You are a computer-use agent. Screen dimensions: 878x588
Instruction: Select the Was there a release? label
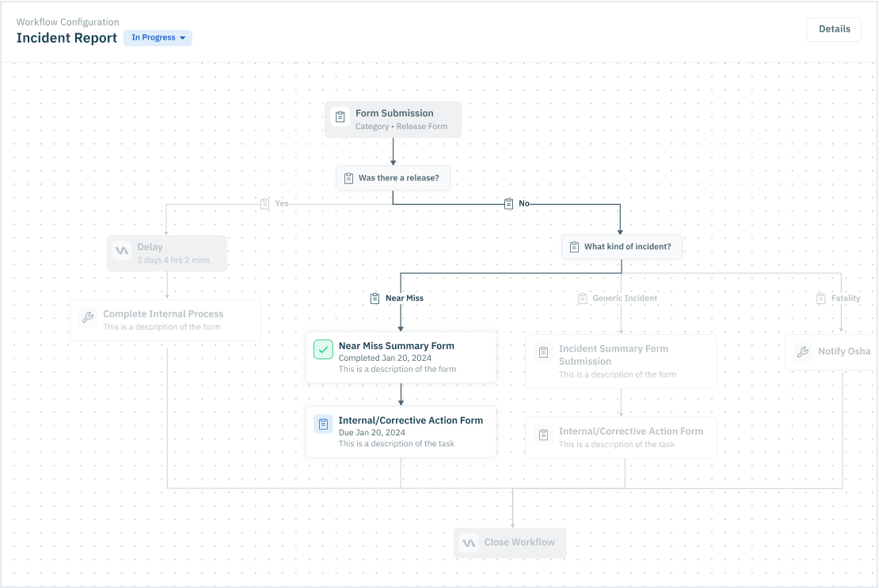[x=399, y=178]
